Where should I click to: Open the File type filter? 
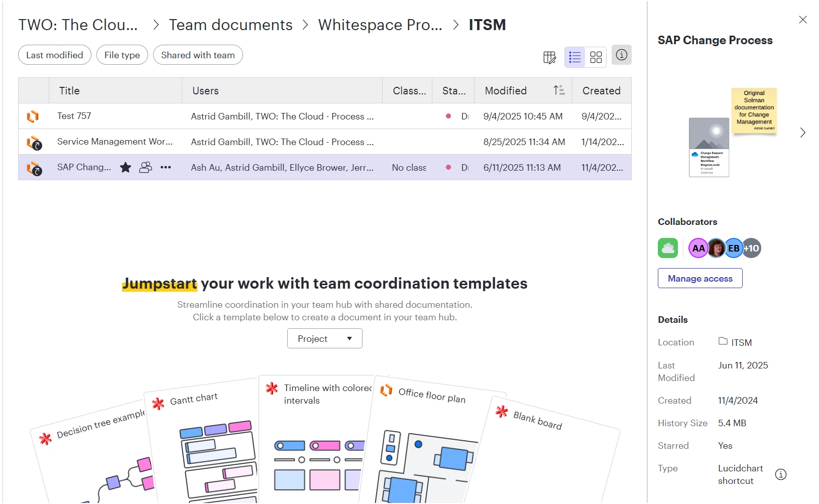click(x=122, y=55)
